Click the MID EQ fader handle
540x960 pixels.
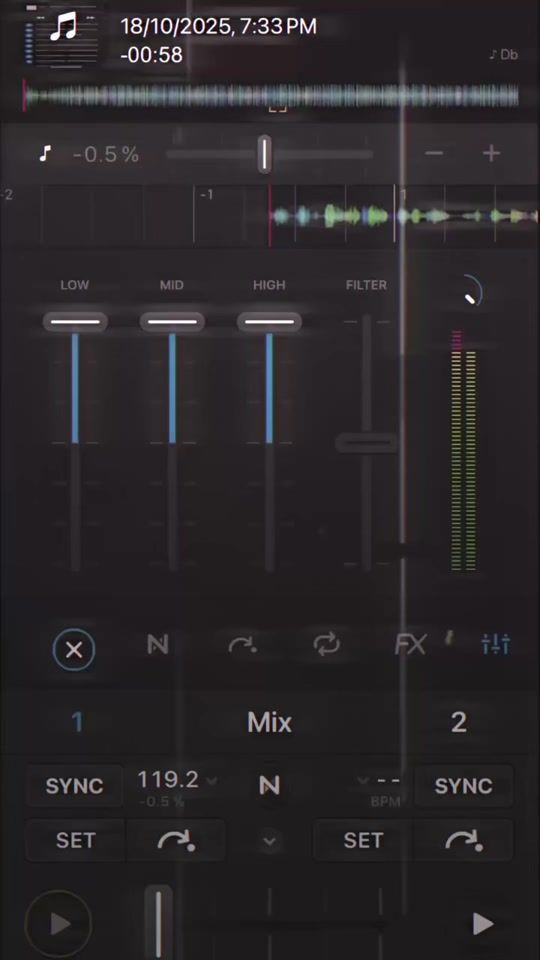point(172,322)
